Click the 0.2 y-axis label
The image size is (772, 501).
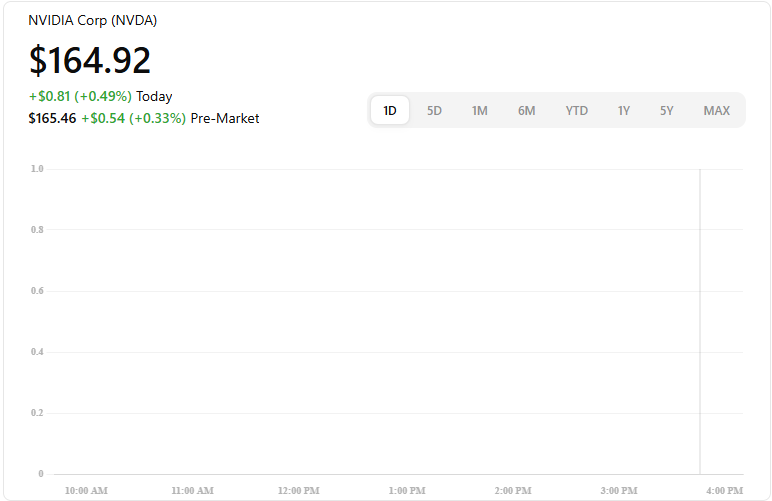point(37,413)
